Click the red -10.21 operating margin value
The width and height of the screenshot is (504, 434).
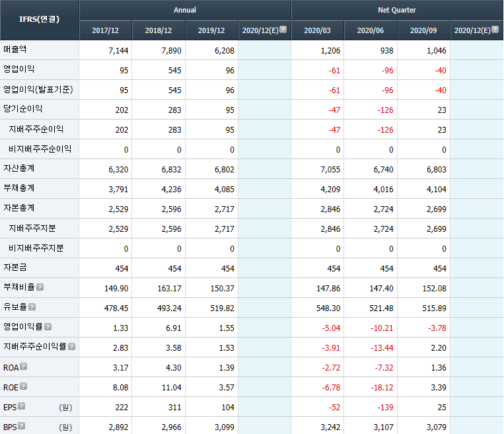(382, 328)
